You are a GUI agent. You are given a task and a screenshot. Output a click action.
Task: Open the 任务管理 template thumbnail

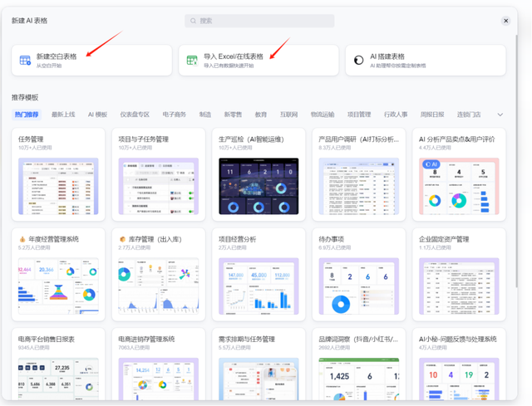pyautogui.click(x=58, y=186)
